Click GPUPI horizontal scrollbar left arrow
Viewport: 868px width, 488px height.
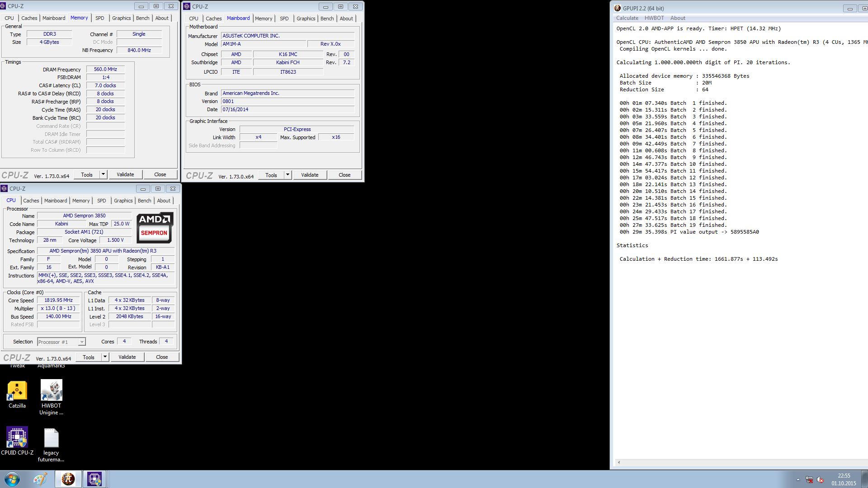(618, 462)
